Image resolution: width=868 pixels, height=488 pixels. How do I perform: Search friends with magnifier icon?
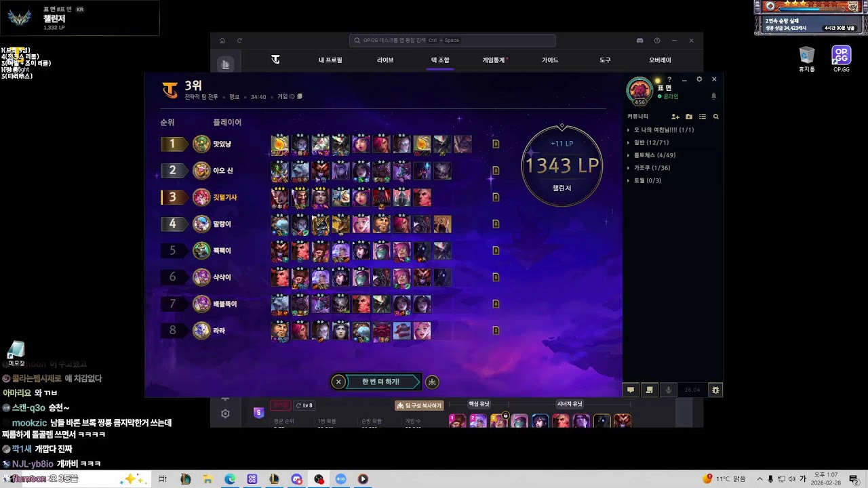715,117
